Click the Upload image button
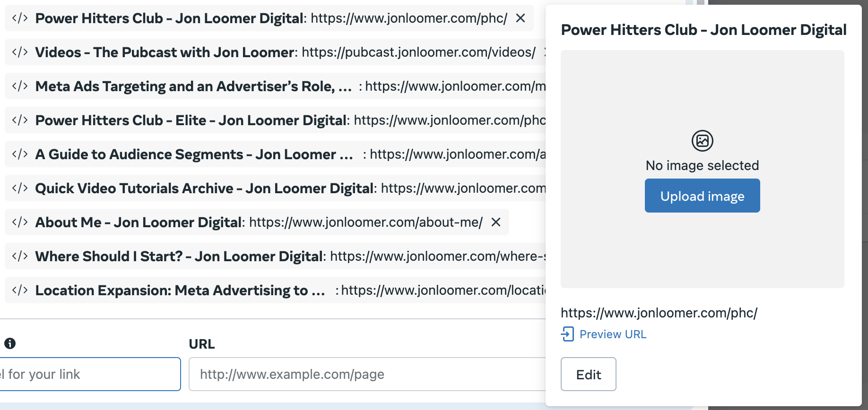 click(x=703, y=196)
